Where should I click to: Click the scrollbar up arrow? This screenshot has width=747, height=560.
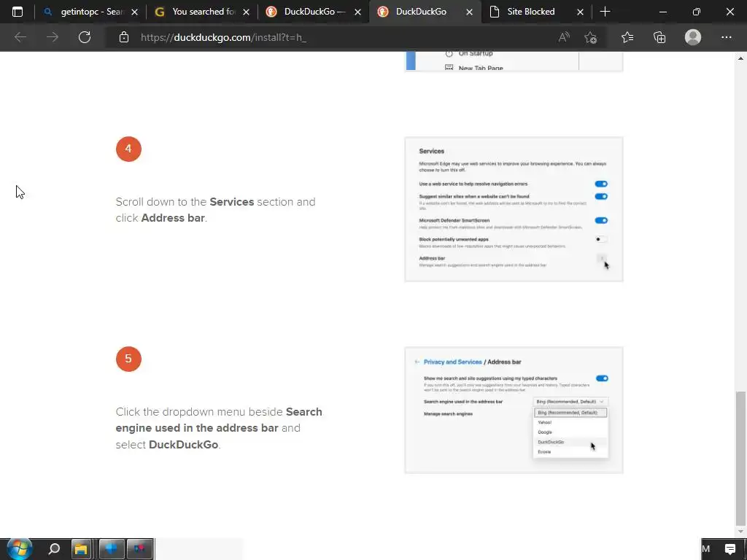(x=740, y=58)
